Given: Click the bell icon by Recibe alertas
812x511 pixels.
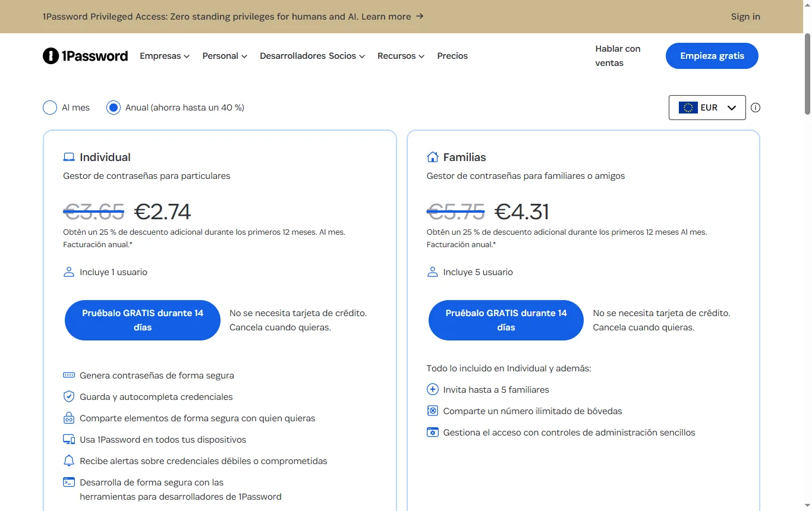Looking at the screenshot, I should point(69,461).
